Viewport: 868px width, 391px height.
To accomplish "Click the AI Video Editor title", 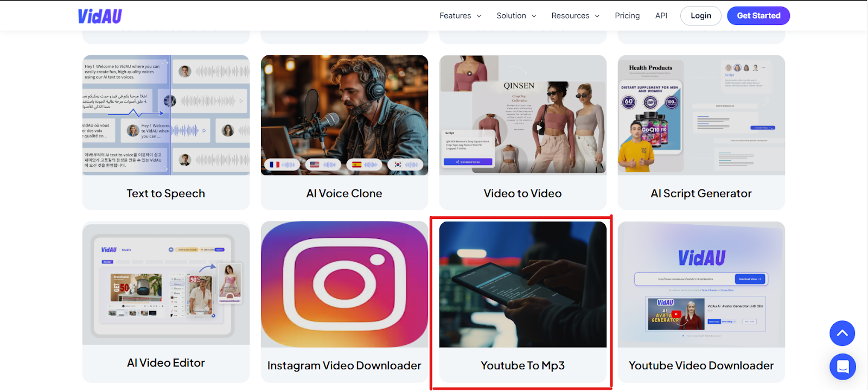I will 166,363.
